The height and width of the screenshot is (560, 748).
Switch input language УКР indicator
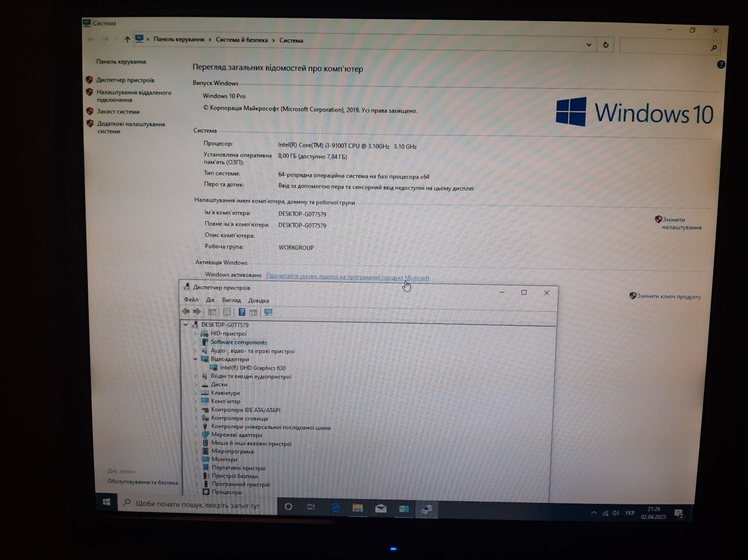630,513
